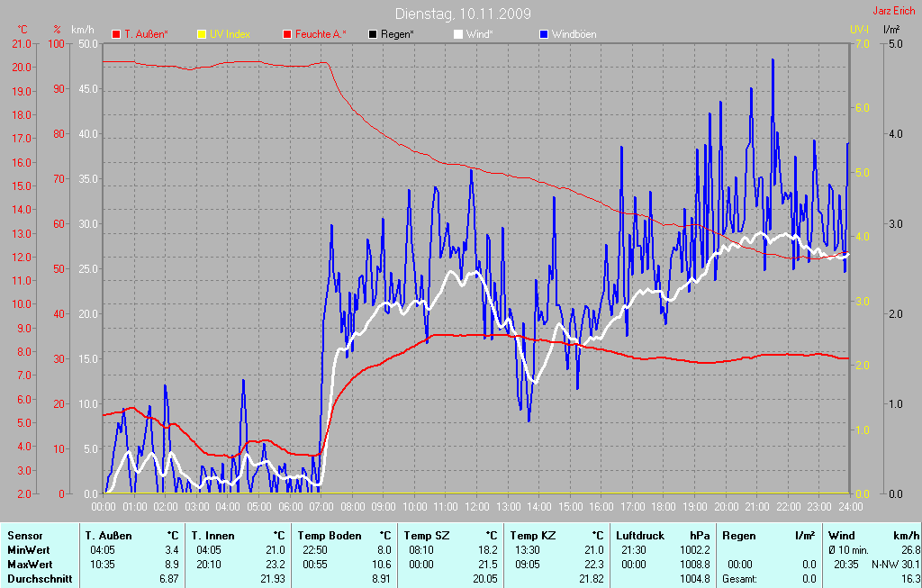The height and width of the screenshot is (588, 922).
Task: Click the red T. Außen legend square
Action: pyautogui.click(x=116, y=34)
